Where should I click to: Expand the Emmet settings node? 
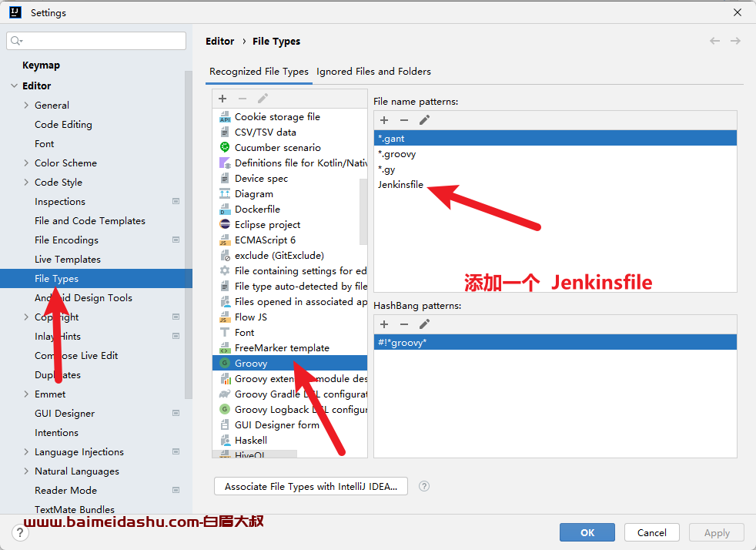[26, 394]
